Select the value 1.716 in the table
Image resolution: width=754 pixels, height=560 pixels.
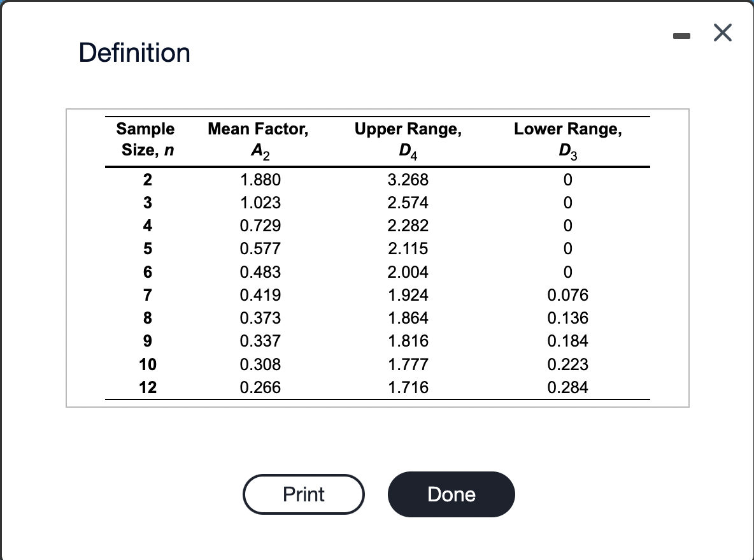pyautogui.click(x=408, y=387)
